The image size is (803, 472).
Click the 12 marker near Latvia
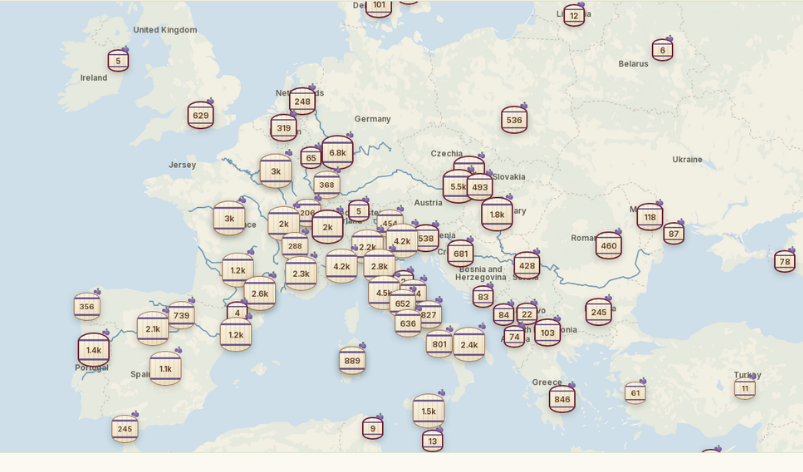(x=574, y=15)
